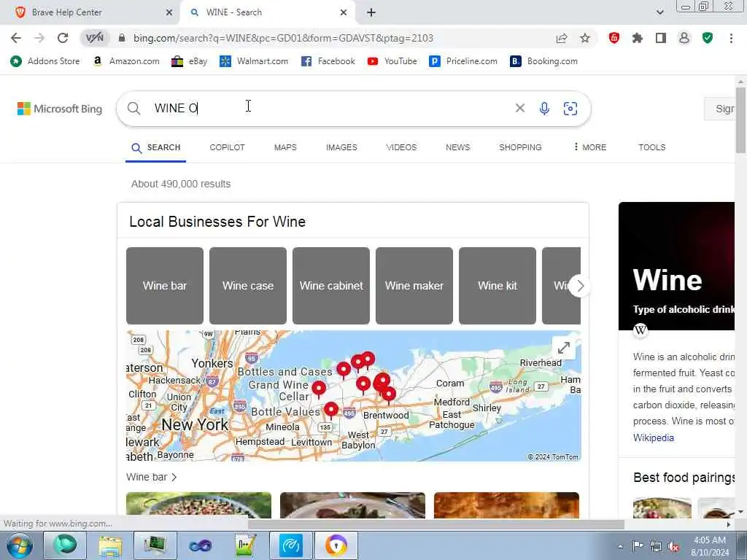Click the network tray icon
747x560 pixels.
coord(656,546)
